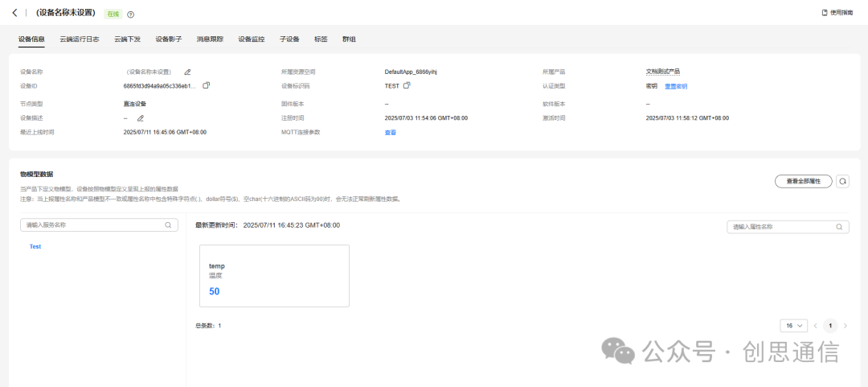868x387 pixels.
Task: Click the 密钥 authentication type value
Action: [x=652, y=87]
